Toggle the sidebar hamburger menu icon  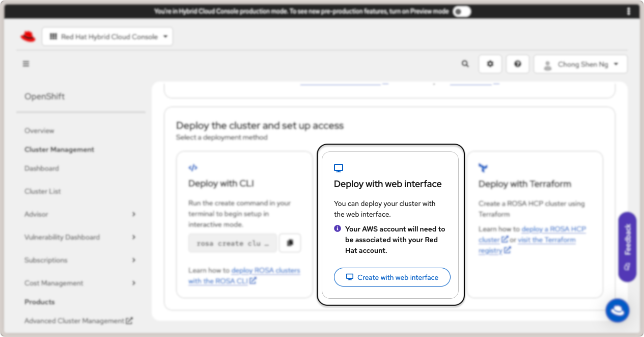point(26,64)
